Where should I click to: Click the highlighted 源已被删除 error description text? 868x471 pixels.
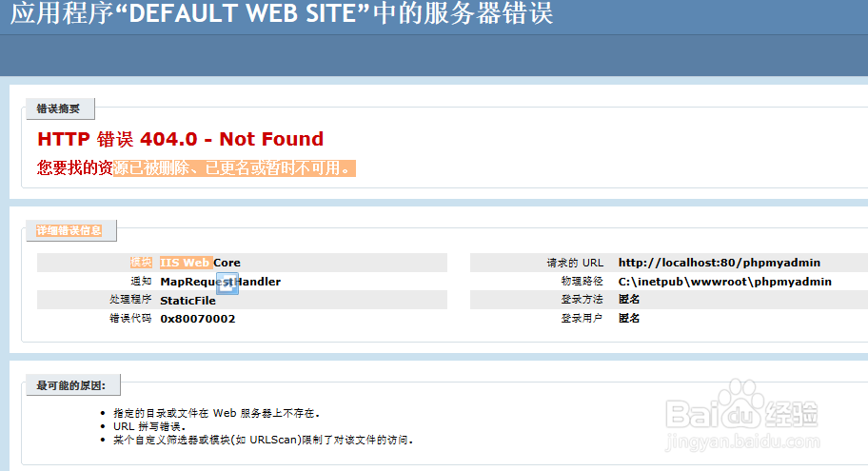[x=234, y=167]
